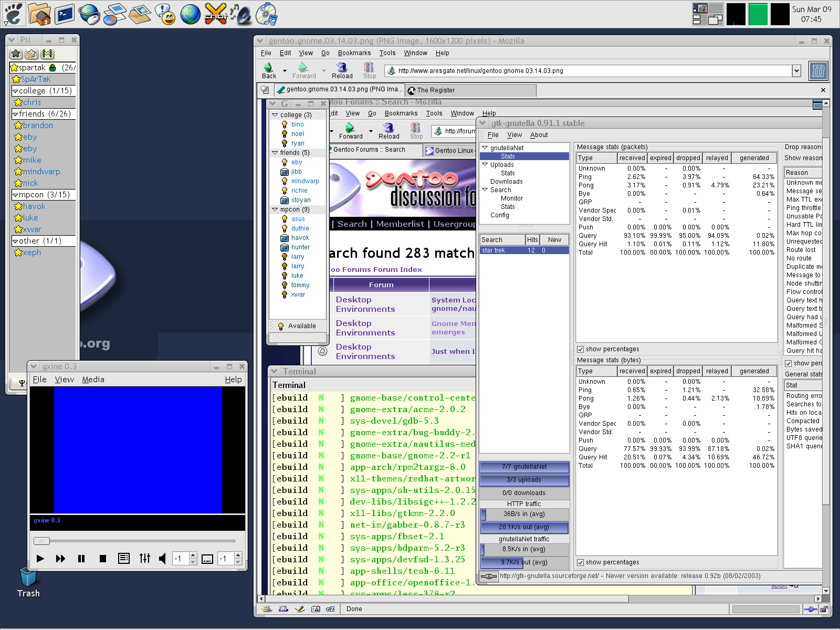Open the home folder launcher in panel
840x630 pixels.
tap(39, 14)
